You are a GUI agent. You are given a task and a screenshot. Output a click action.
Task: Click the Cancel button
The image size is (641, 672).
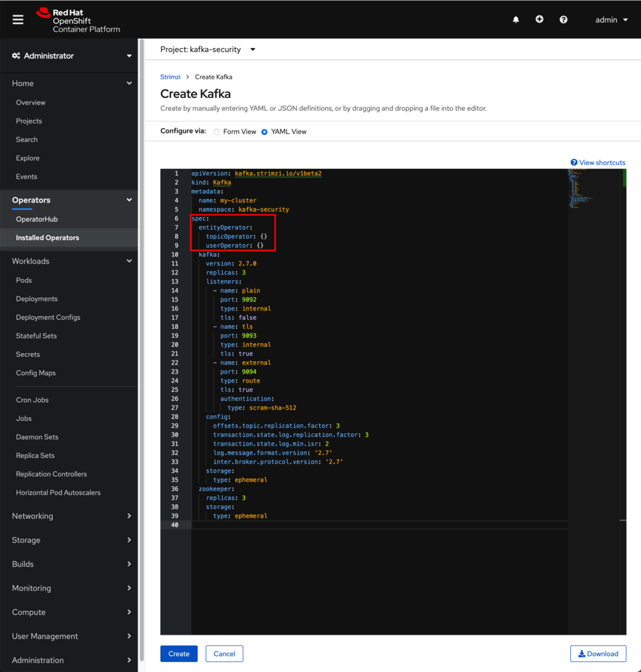(x=224, y=653)
